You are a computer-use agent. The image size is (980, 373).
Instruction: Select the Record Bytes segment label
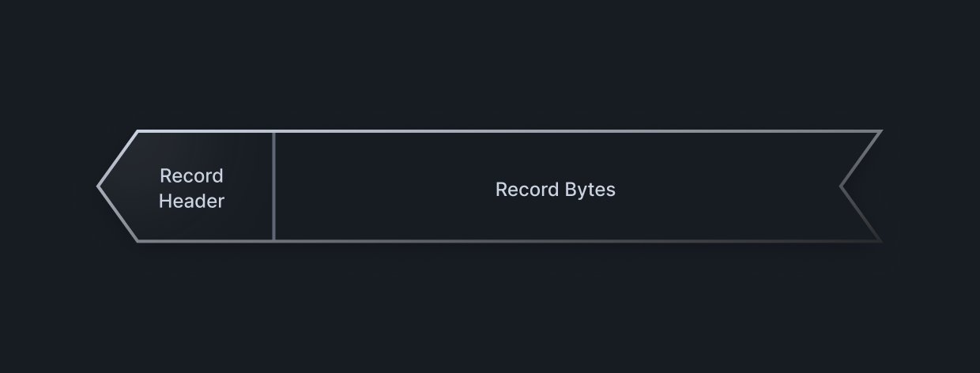click(x=555, y=190)
